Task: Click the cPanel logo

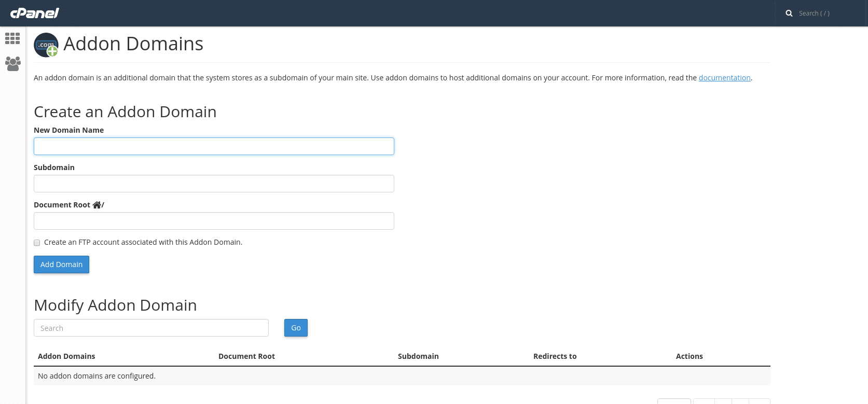Action: pyautogui.click(x=34, y=13)
